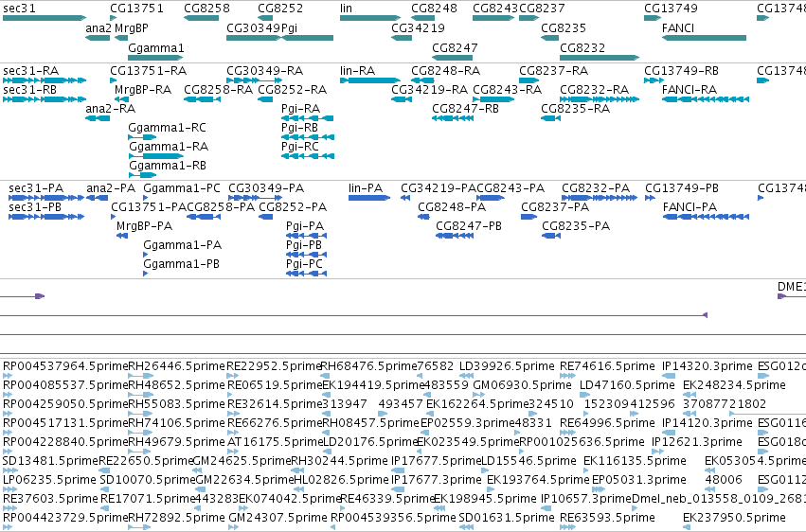Screen dimensions: 806x532
Task: Click the Ggamma1-PB protein feature
Action: pos(146,274)
